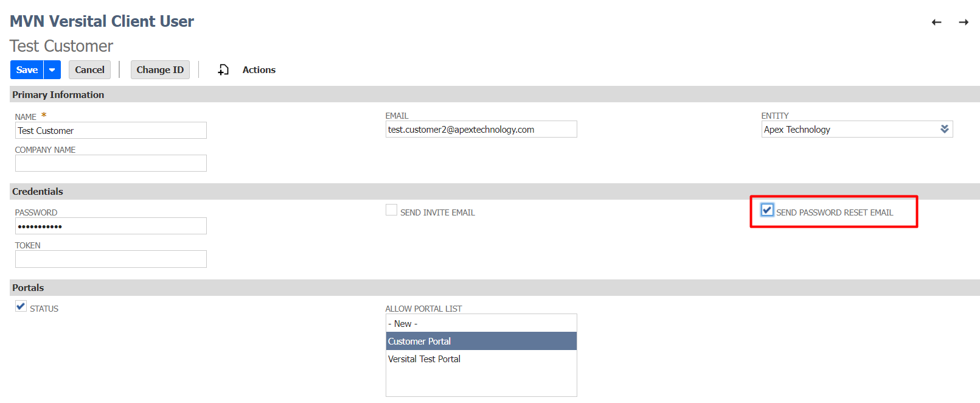The width and height of the screenshot is (980, 403).
Task: Select Versital Test Portal in the list
Action: pos(481,359)
